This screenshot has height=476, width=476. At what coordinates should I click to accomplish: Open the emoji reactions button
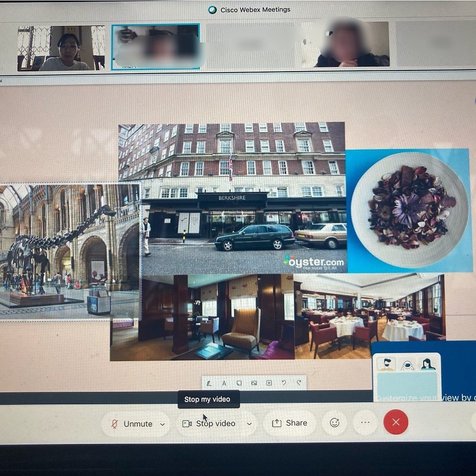[x=335, y=423]
